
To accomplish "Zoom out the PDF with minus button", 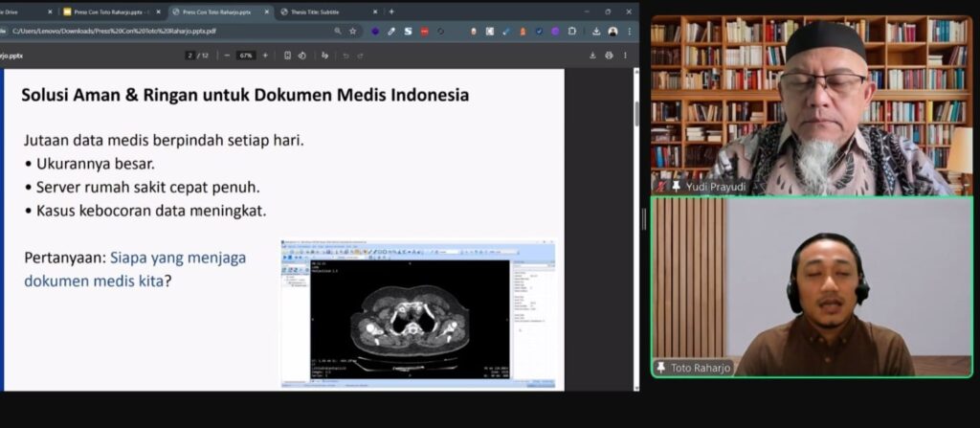I will point(227,56).
